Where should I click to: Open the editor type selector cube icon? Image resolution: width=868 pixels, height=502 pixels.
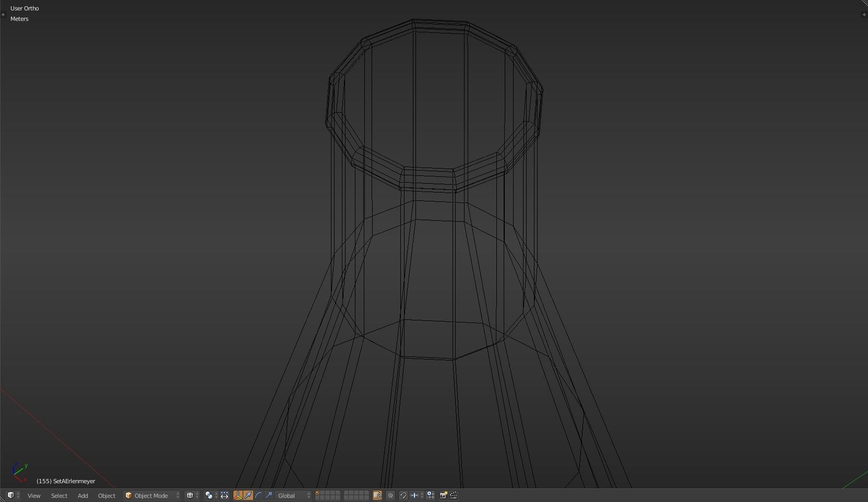point(13,495)
